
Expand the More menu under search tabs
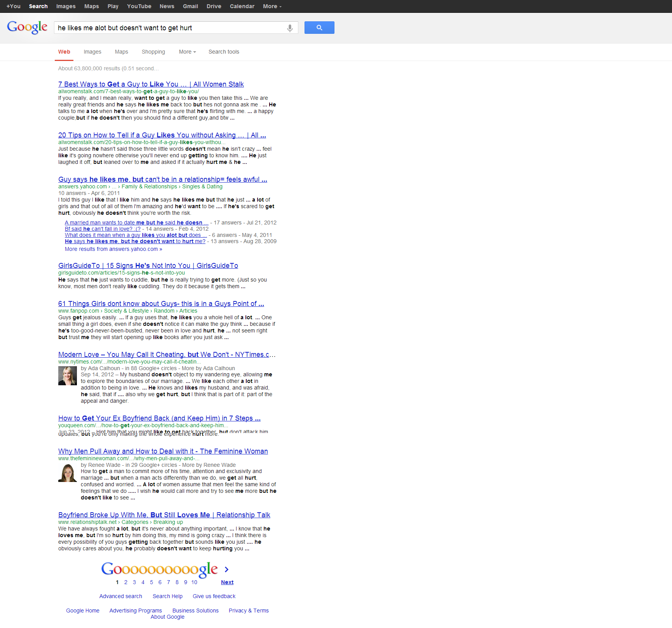pyautogui.click(x=187, y=52)
